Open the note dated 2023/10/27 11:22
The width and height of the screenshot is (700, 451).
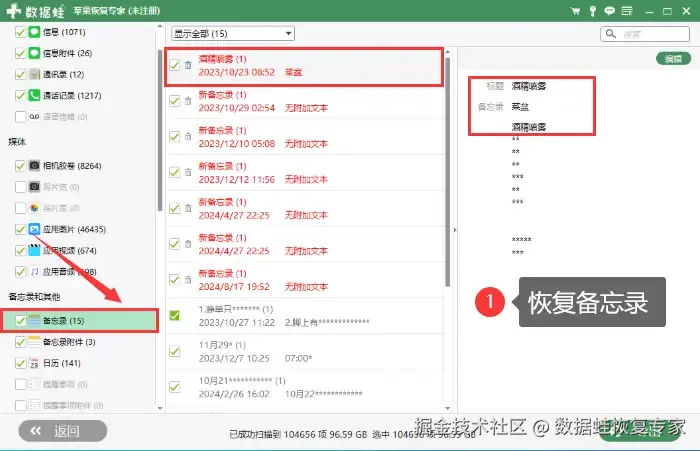coord(304,316)
